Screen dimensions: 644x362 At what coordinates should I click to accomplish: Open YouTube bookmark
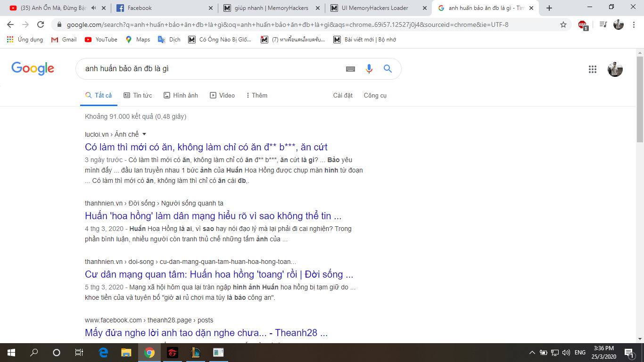101,40
